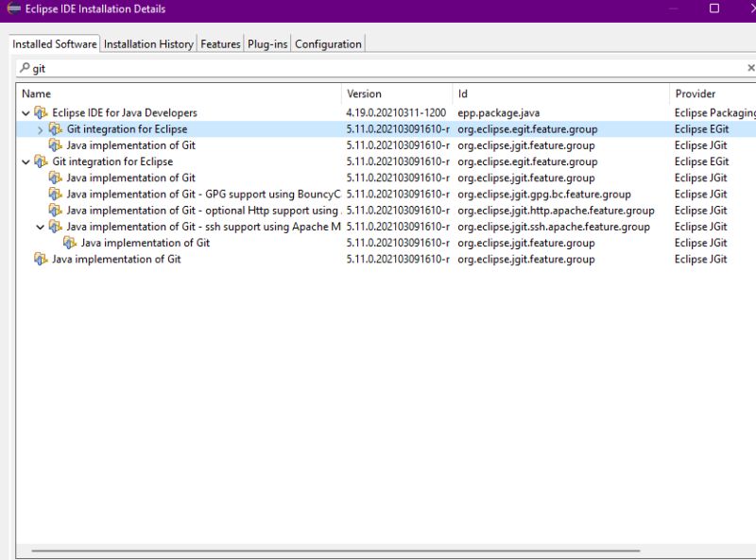Click the optional Http support feature icon

(53, 210)
